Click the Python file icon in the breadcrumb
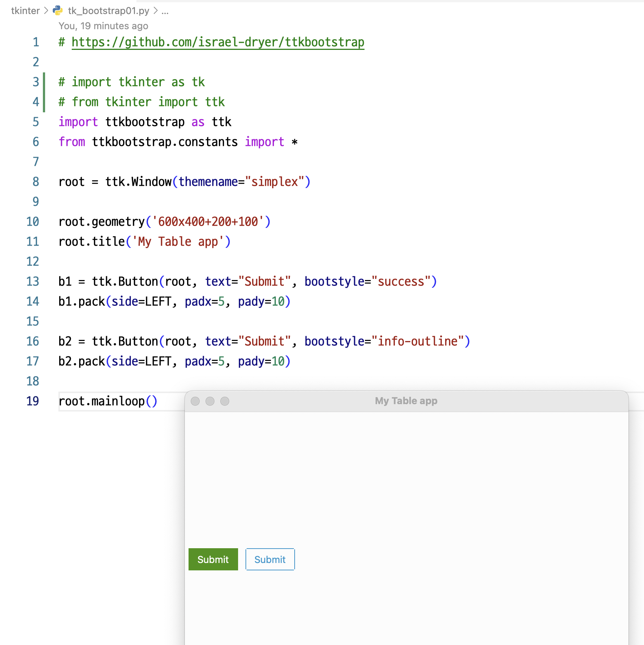Viewport: 644px width, 645px height. pos(57,11)
